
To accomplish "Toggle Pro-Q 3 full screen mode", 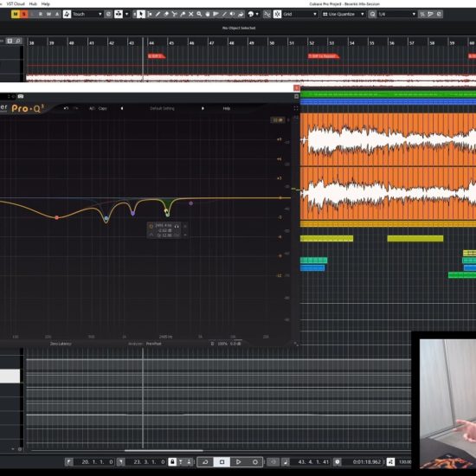I will tap(296, 108).
